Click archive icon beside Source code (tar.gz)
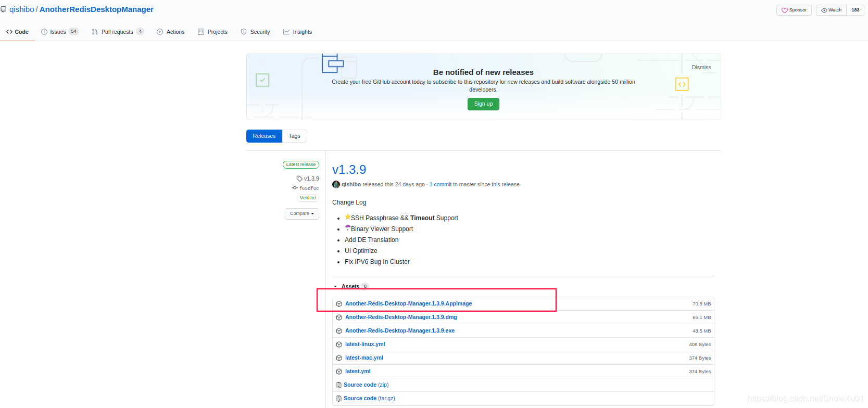This screenshot has height=408, width=868. click(x=339, y=399)
